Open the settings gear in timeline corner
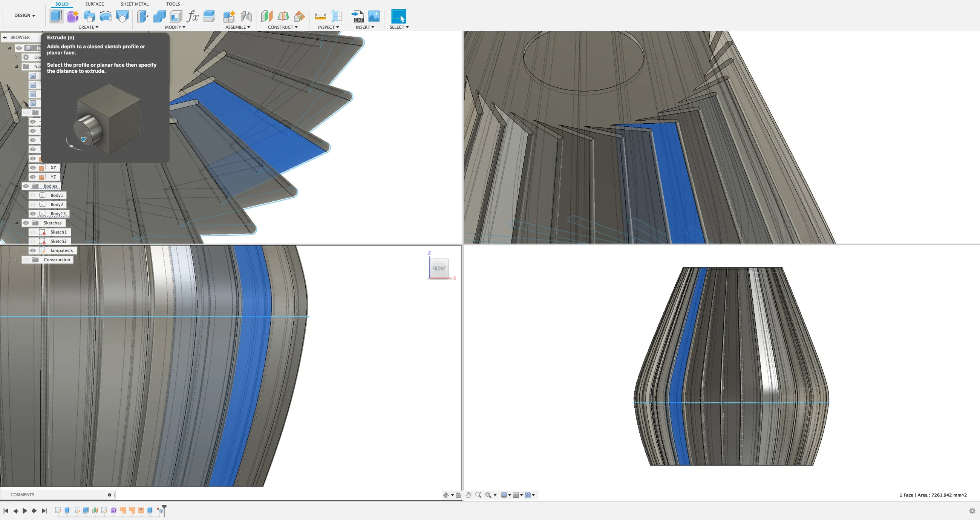Screen dimensions: 980x520 972,511
